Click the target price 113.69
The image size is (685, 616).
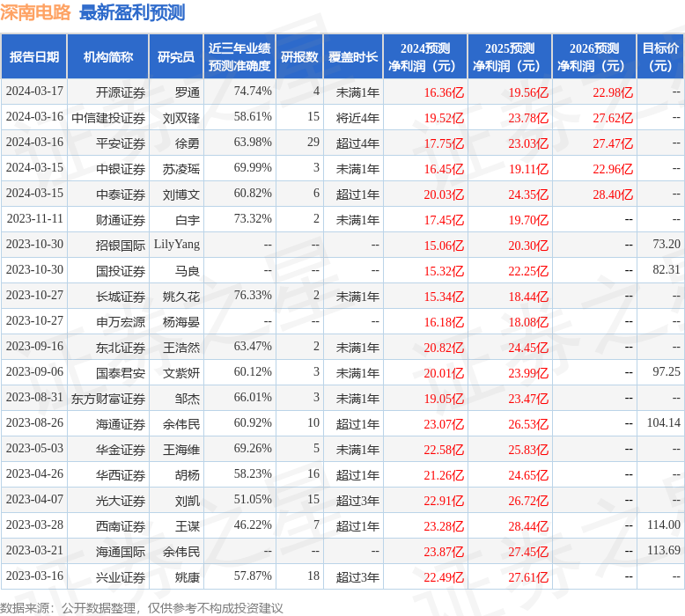664,550
